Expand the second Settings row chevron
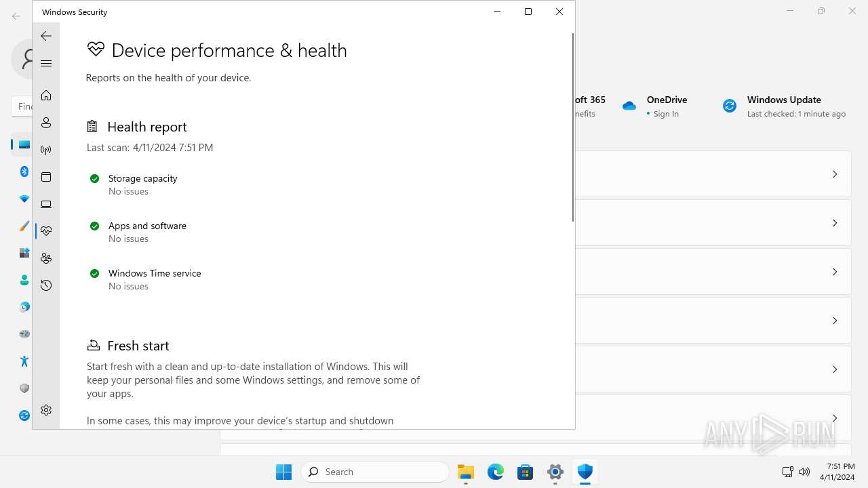This screenshot has width=868, height=488. point(835,223)
